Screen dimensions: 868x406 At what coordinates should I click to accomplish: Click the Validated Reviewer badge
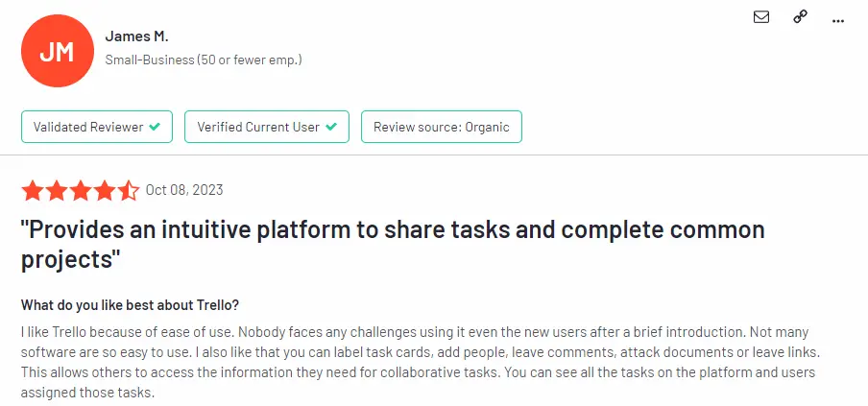coord(97,127)
